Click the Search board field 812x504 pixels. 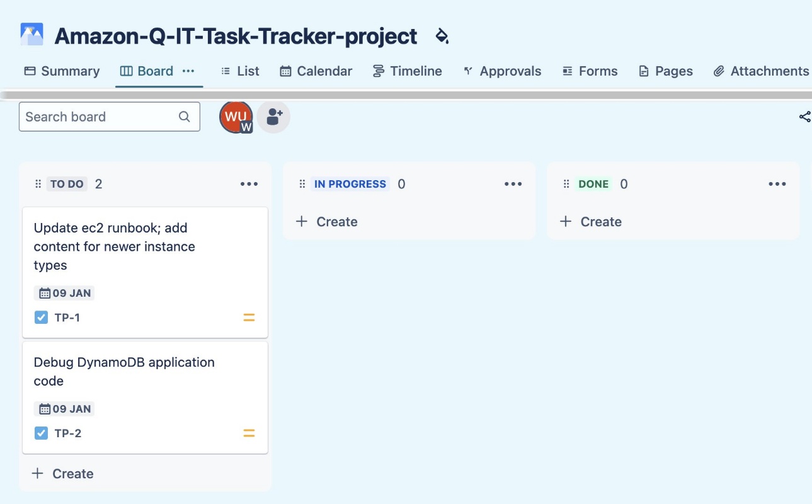(x=110, y=117)
